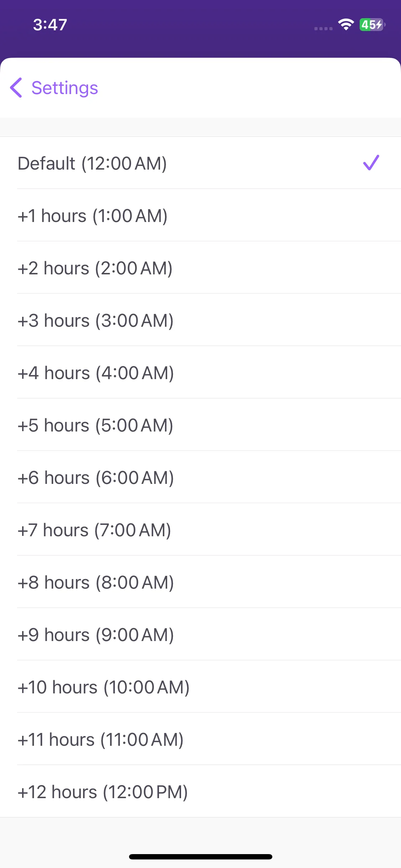
Task: Pick +12 hours (12:00 PM)
Action: (x=200, y=791)
